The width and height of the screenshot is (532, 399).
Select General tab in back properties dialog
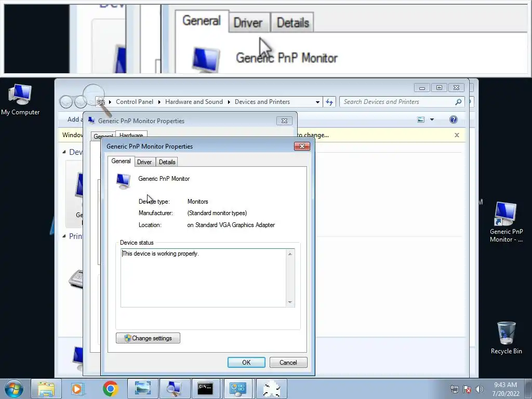click(103, 136)
